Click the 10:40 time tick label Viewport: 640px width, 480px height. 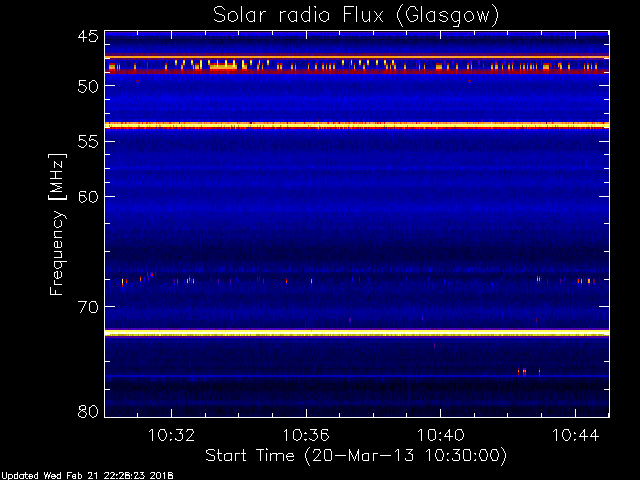point(441,435)
